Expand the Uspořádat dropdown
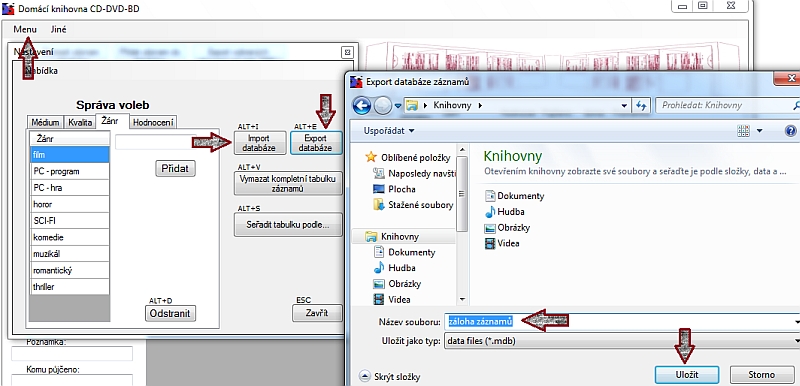Viewport: 800px width, 386px height. coord(389,131)
